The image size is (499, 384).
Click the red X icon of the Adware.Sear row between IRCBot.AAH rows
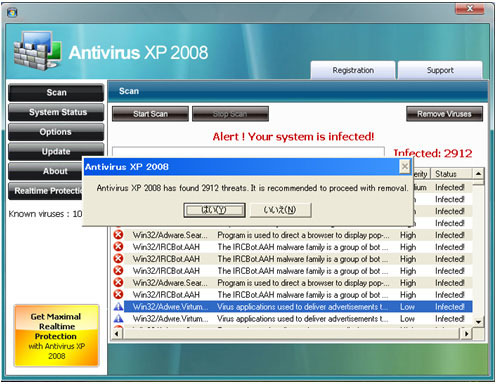pos(118,283)
